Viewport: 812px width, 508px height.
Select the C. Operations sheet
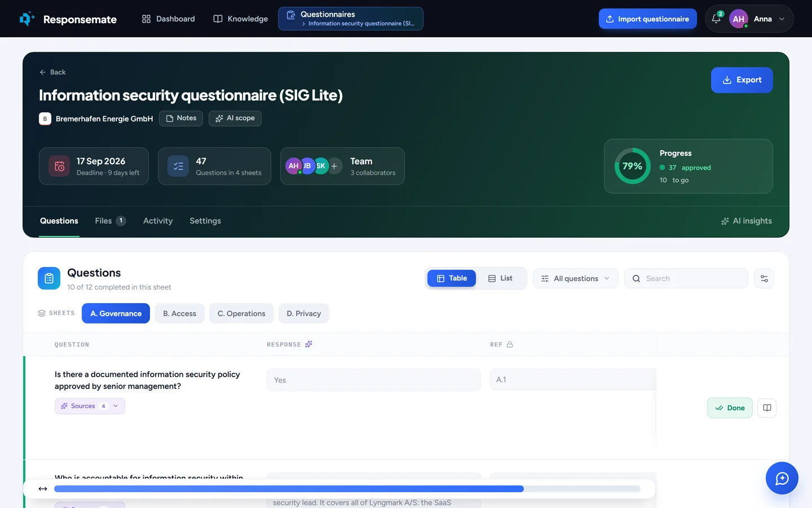[x=241, y=313]
